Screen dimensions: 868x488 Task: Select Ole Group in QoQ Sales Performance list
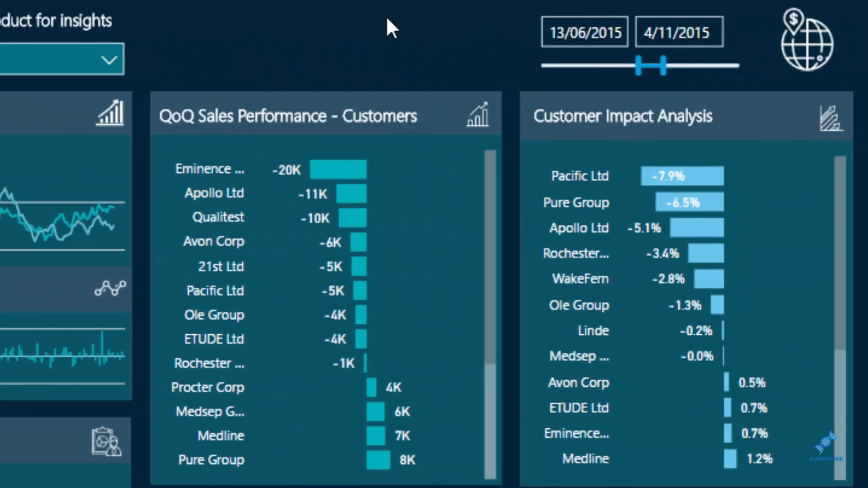tap(214, 315)
